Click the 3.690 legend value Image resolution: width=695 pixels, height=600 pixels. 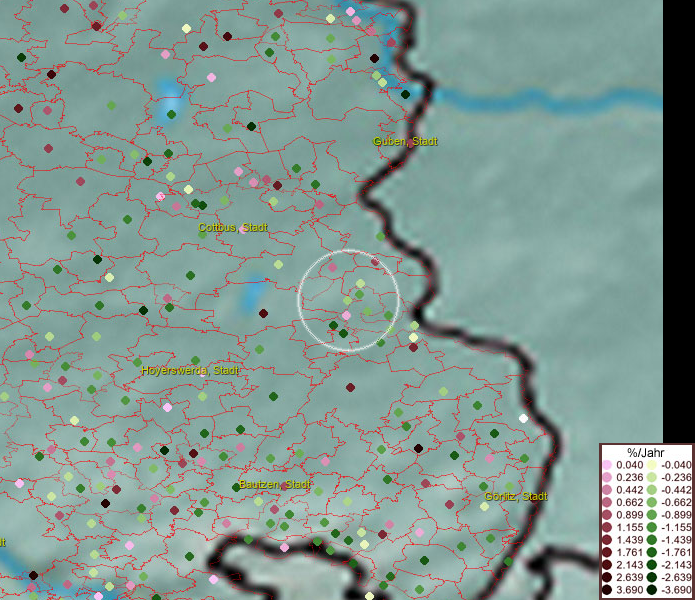(629, 590)
